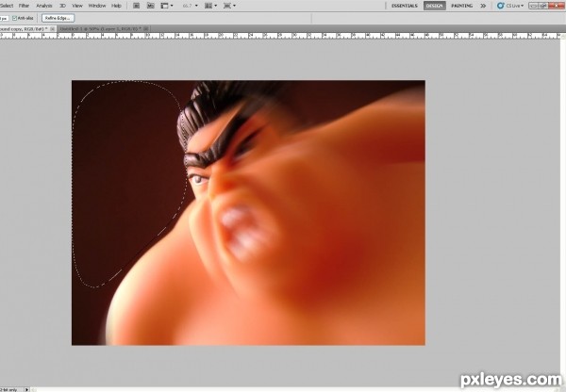
Task: Show more workspaces via double-arrow
Action: pos(483,6)
